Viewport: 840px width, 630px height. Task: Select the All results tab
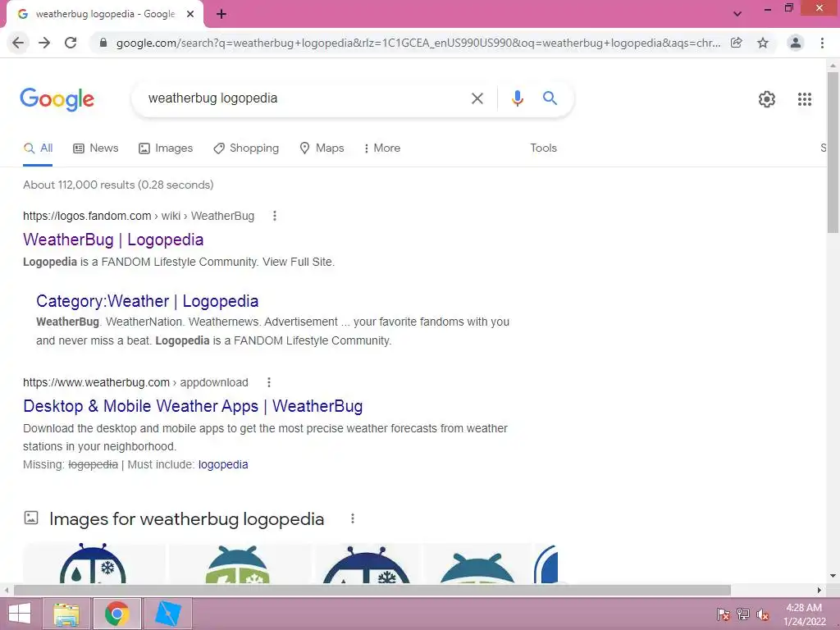click(x=38, y=148)
